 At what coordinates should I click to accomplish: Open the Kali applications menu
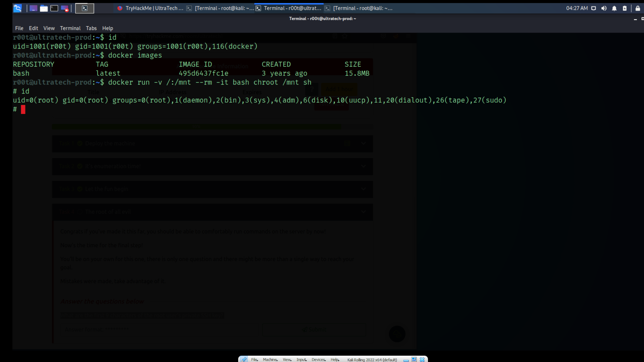tap(17, 8)
